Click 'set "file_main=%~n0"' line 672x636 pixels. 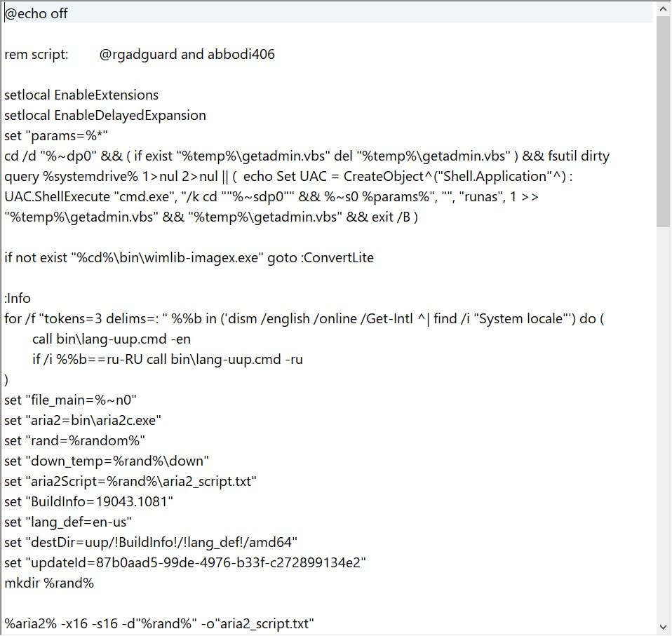tap(70, 400)
